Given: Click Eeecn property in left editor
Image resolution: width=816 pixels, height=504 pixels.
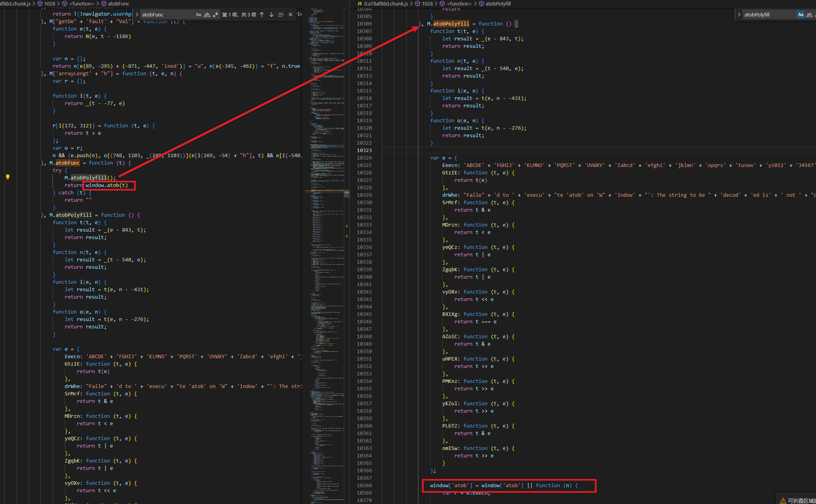Looking at the screenshot, I should pos(72,356).
